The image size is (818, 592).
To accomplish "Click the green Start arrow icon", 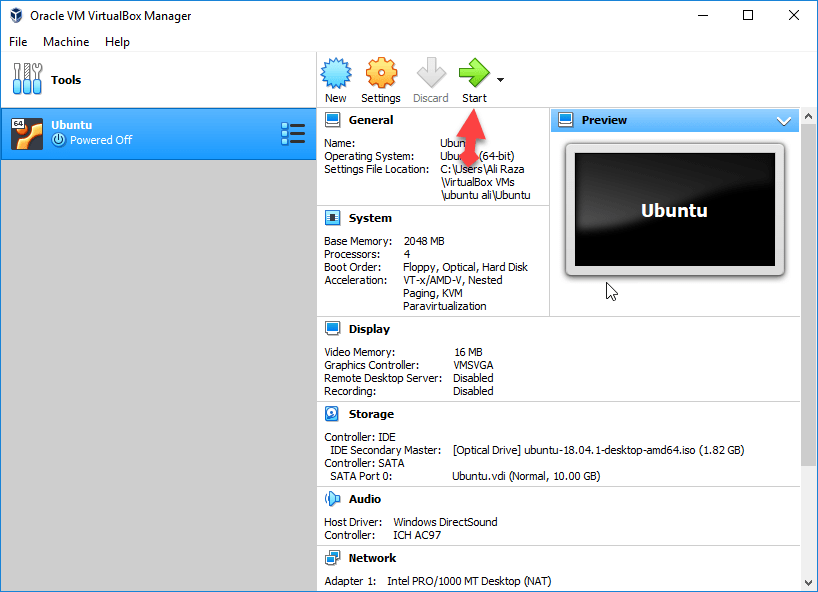I will (474, 73).
